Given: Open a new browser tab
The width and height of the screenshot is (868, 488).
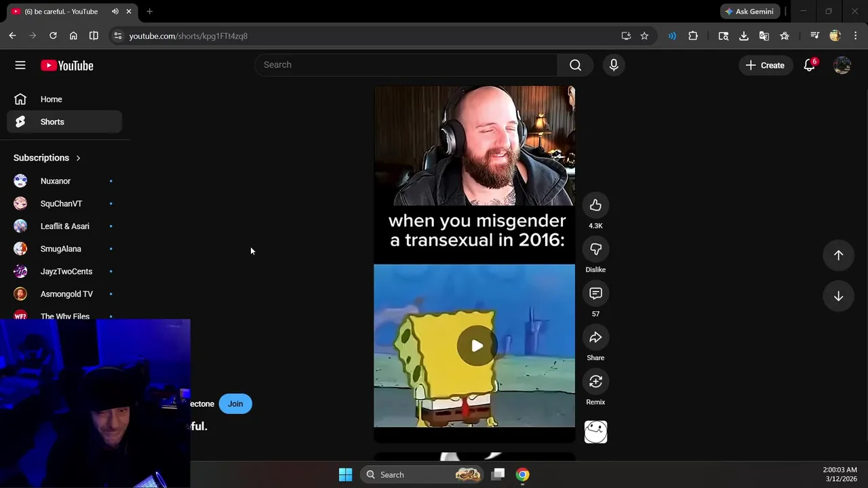Looking at the screenshot, I should click(x=149, y=12).
